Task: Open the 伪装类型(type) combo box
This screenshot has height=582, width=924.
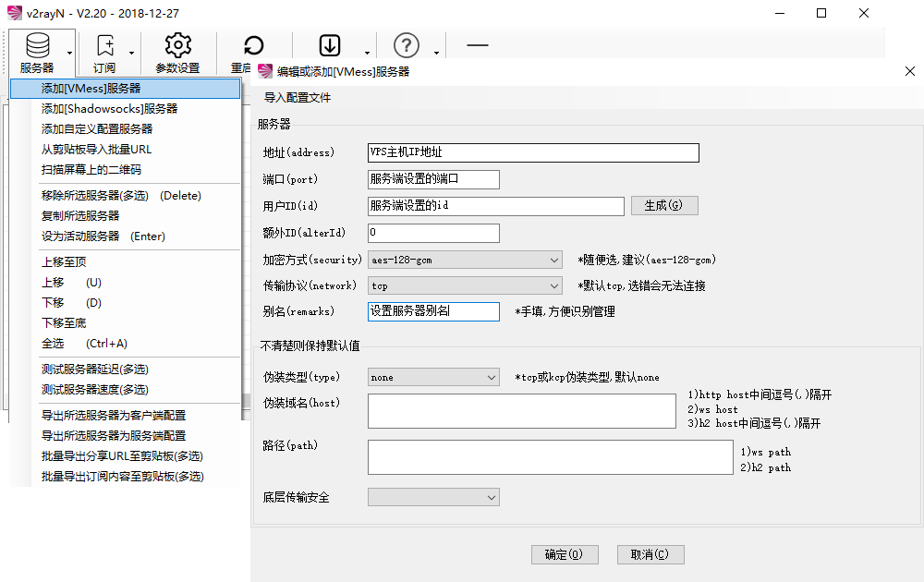Action: (433, 377)
